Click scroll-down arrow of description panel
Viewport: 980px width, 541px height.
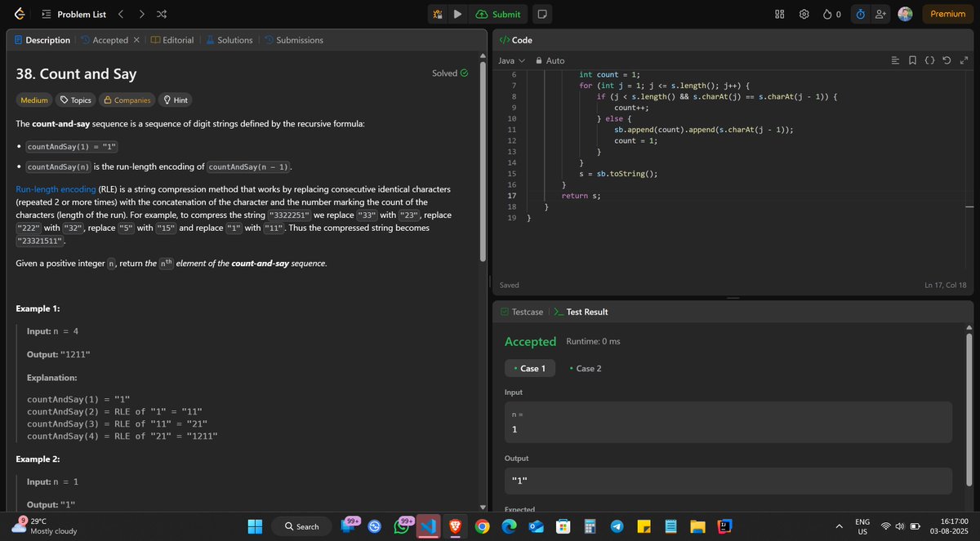[483, 508]
